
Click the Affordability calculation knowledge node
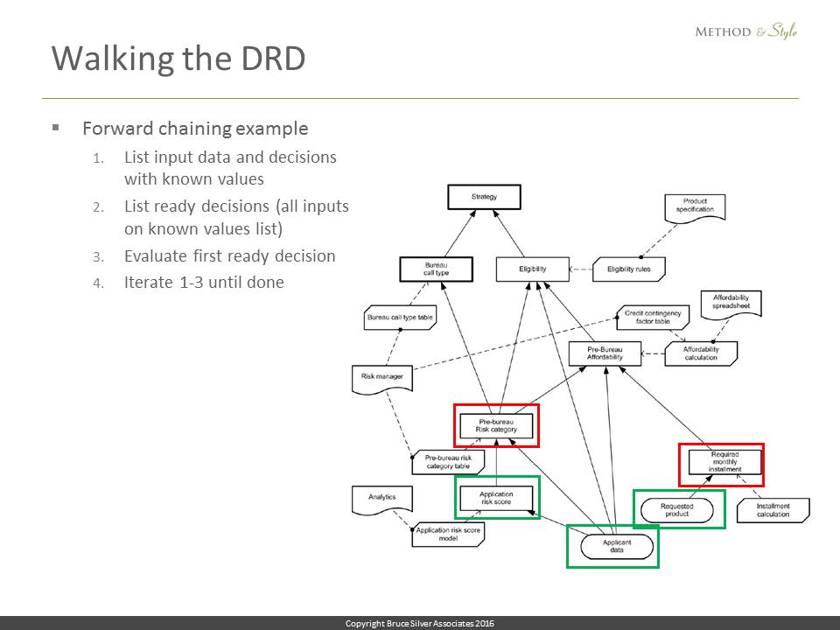pyautogui.click(x=700, y=353)
